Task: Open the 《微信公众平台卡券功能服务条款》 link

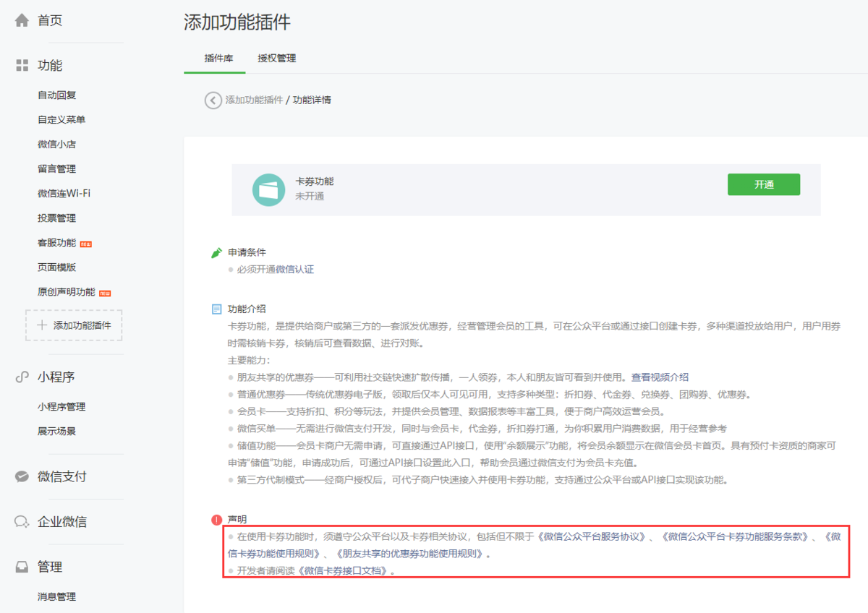Action: [x=737, y=536]
